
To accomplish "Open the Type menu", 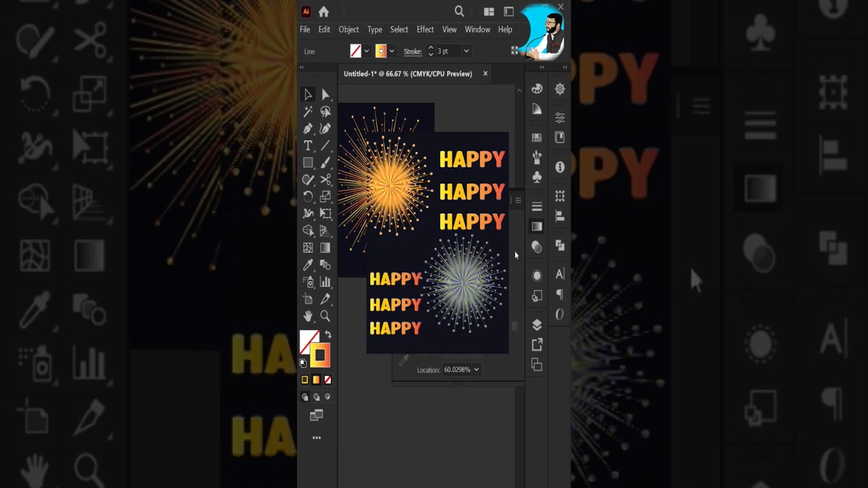I will 375,30.
